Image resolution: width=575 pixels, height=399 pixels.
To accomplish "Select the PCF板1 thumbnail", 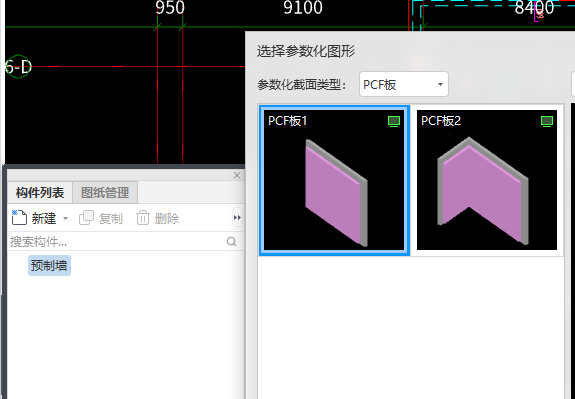I will coord(334,180).
